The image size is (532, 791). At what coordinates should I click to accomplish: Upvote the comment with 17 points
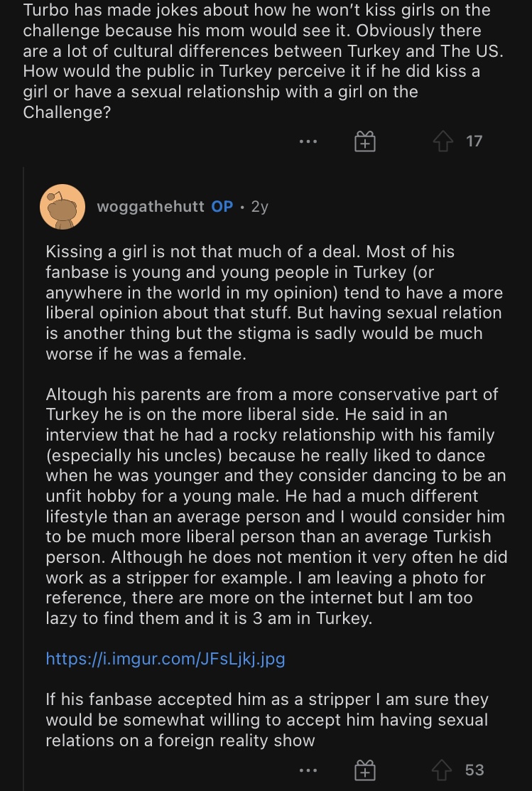(443, 141)
